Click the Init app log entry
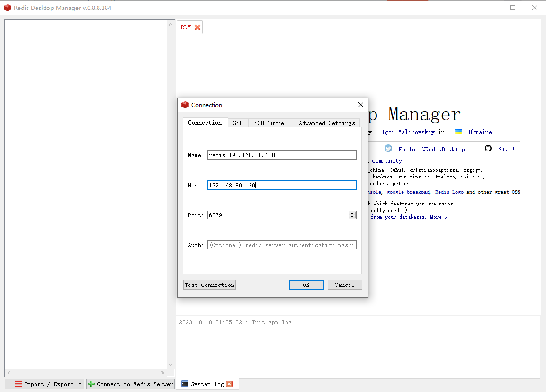 tap(235, 322)
